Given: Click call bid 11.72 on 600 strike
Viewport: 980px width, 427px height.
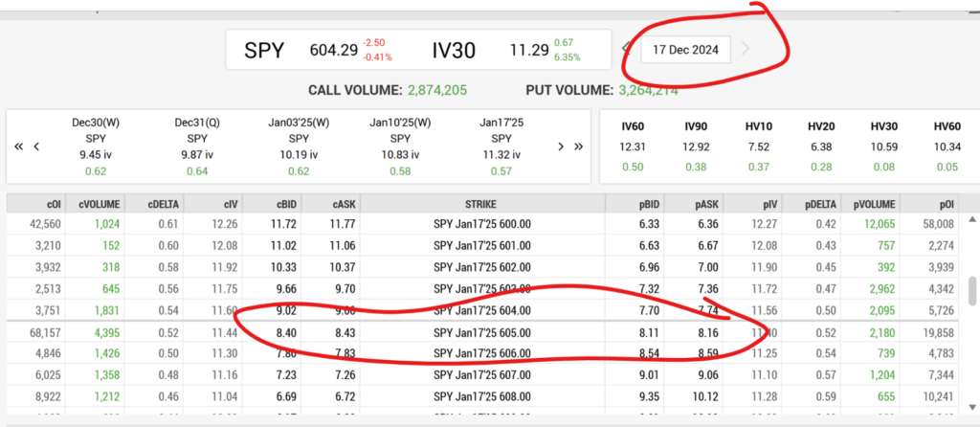Looking at the screenshot, I should [282, 224].
